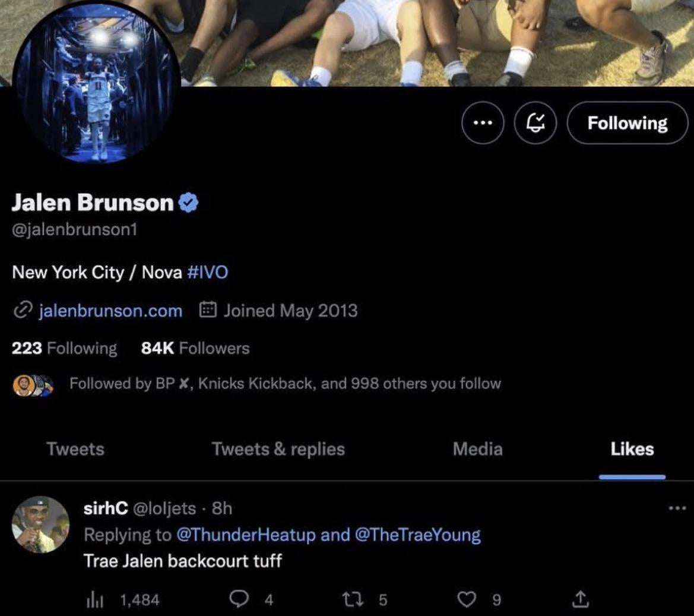View the 84K Followers list
Viewport: 694px width, 616px height.
(195, 348)
